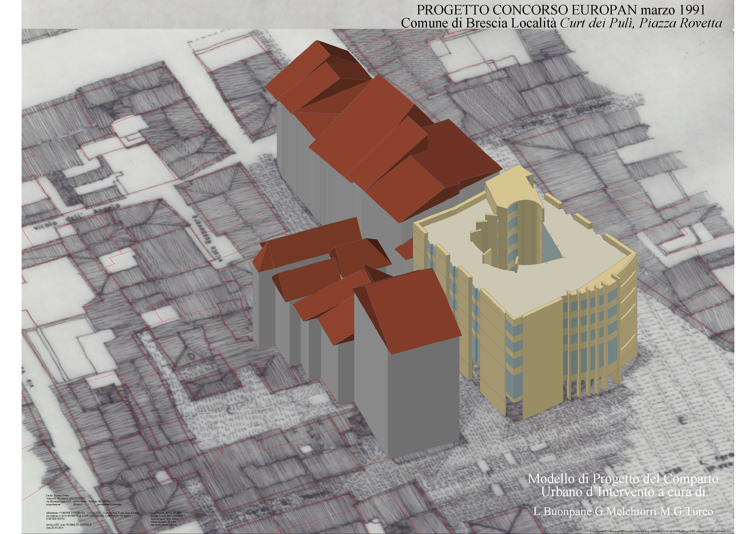Select the date text 'data:23-05-2015'
Viewport: 756px width, 534px height.
(x=55, y=527)
